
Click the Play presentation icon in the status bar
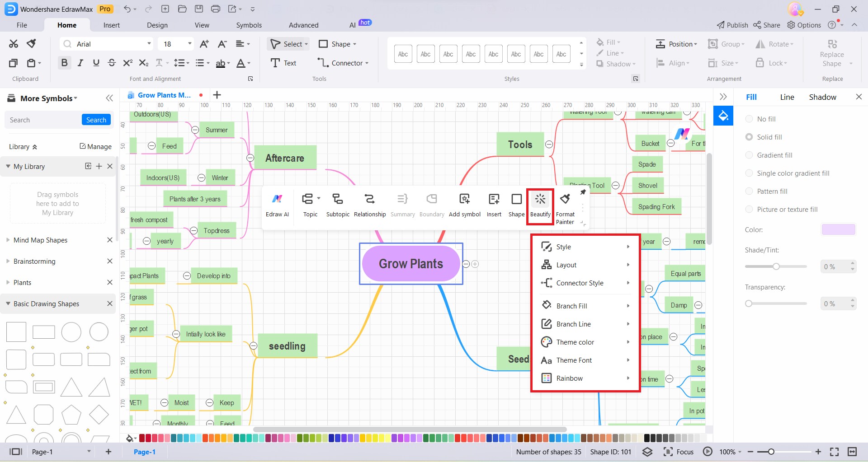click(x=708, y=452)
